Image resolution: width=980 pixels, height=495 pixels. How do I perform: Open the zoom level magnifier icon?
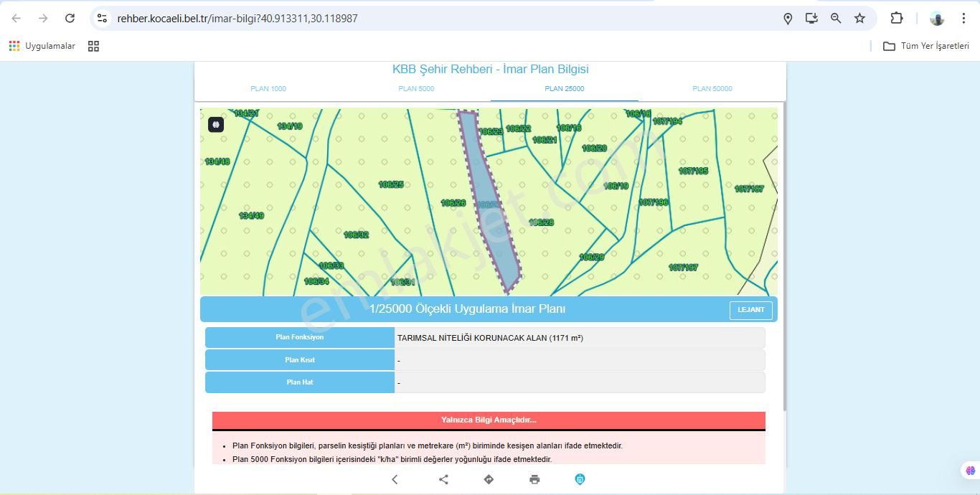point(836,19)
